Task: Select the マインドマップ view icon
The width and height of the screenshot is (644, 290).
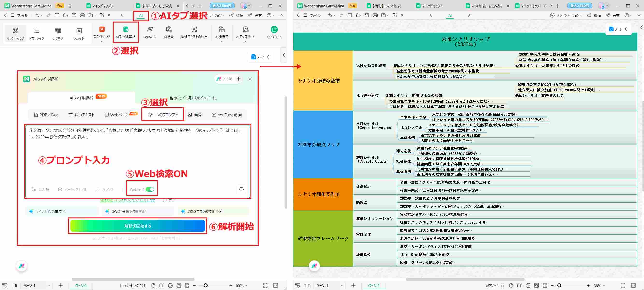Action: [15, 33]
